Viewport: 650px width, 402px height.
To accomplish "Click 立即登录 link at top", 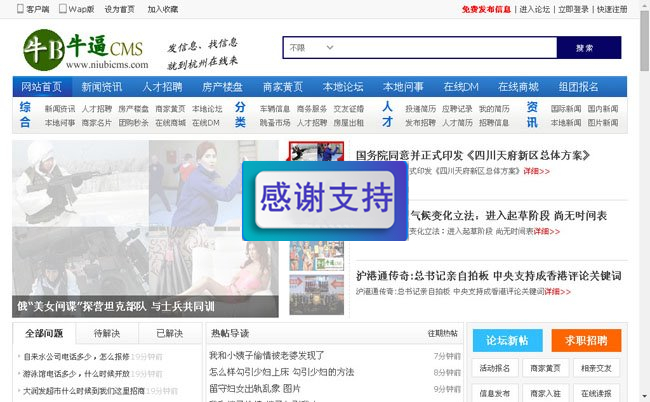I will [x=573, y=9].
